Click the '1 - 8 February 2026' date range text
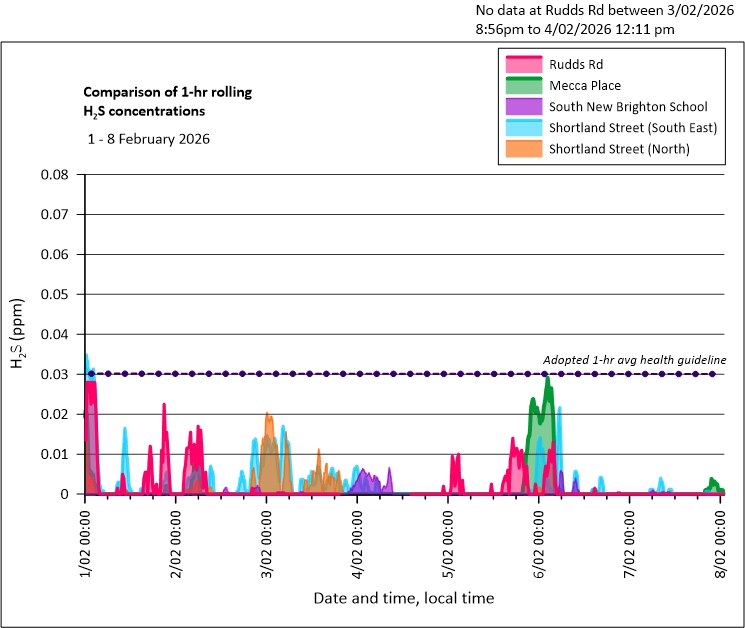745x628 pixels. click(x=149, y=139)
